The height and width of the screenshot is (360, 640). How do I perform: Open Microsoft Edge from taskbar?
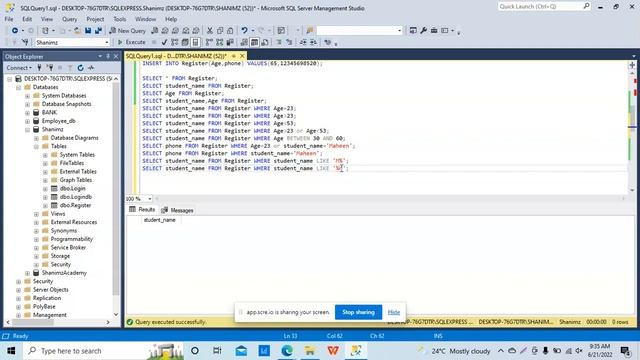click(x=287, y=351)
